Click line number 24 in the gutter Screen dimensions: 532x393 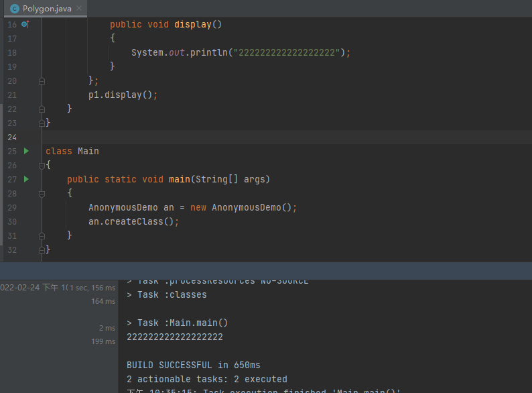click(x=11, y=137)
